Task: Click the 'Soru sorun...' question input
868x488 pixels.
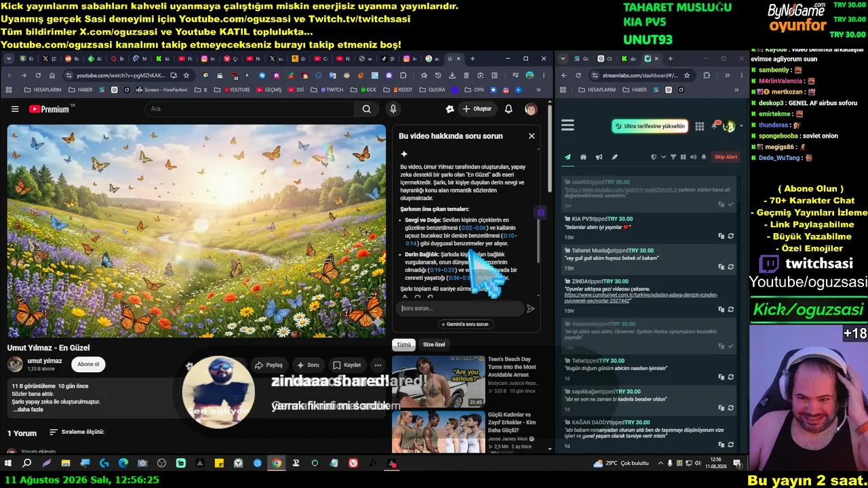Action: (460, 308)
